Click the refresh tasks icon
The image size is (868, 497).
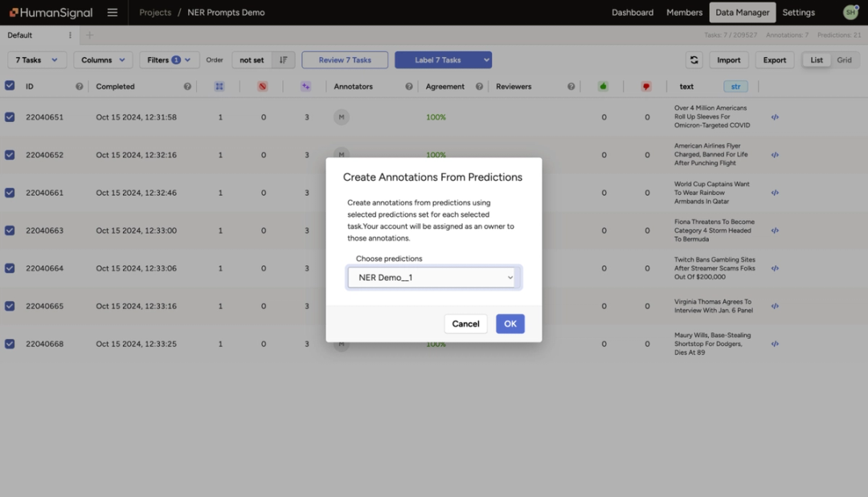(694, 59)
